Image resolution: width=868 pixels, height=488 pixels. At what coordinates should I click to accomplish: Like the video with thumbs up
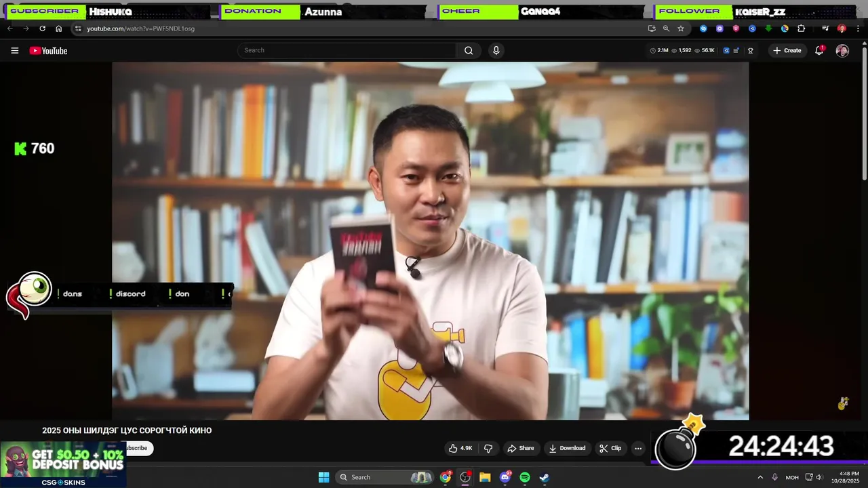(460, 448)
